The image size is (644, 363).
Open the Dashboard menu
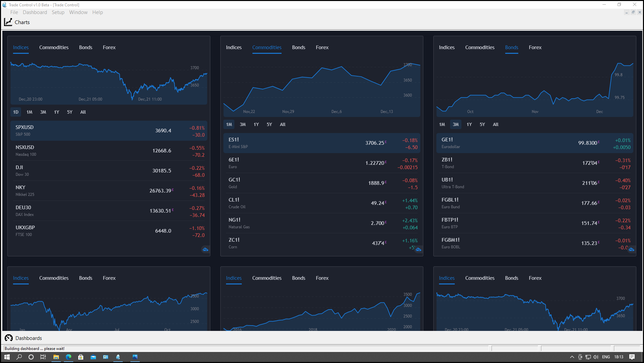pos(35,12)
